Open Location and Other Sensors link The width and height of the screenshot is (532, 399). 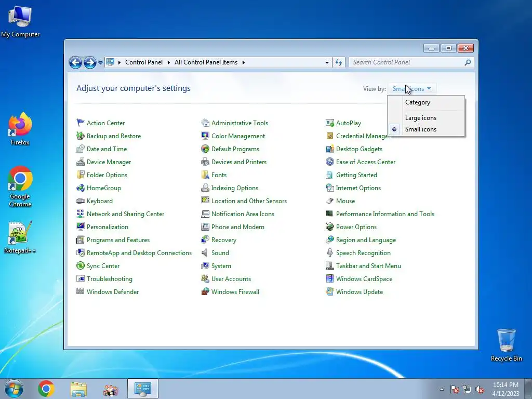249,201
